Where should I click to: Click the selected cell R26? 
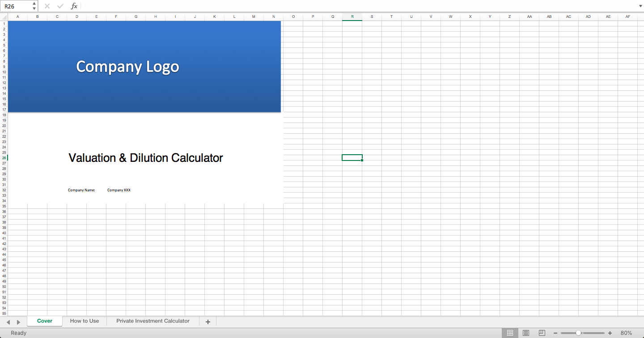click(x=352, y=157)
